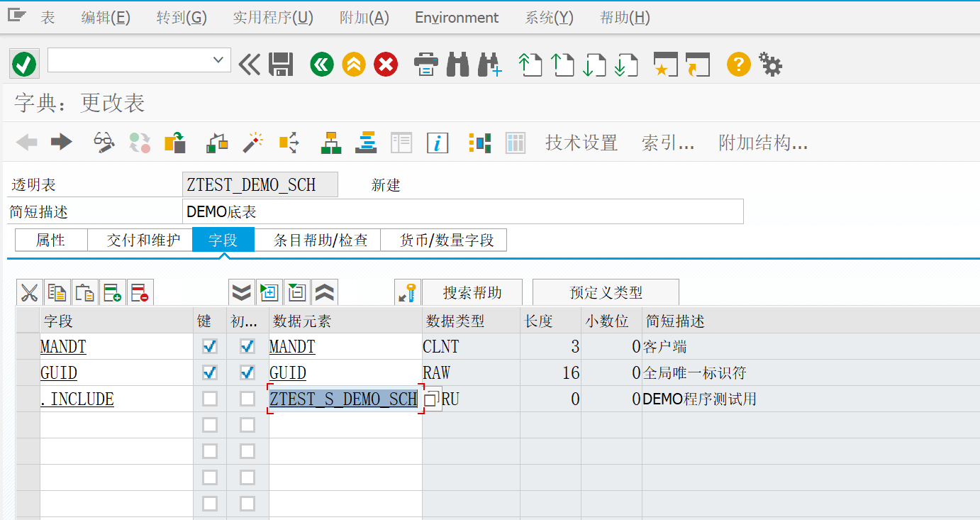Click the First Page icon
980x520 pixels.
(530, 65)
